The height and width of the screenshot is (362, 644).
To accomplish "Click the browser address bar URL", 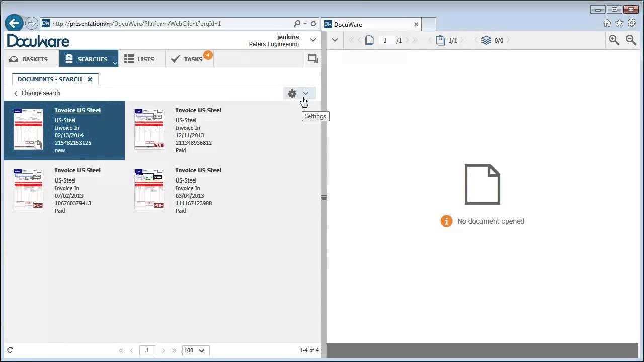I will (x=136, y=24).
